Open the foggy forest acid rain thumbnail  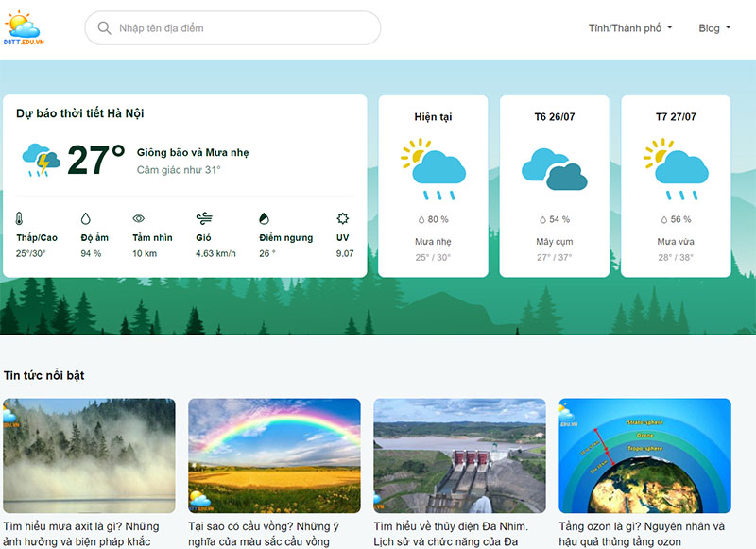point(89,455)
